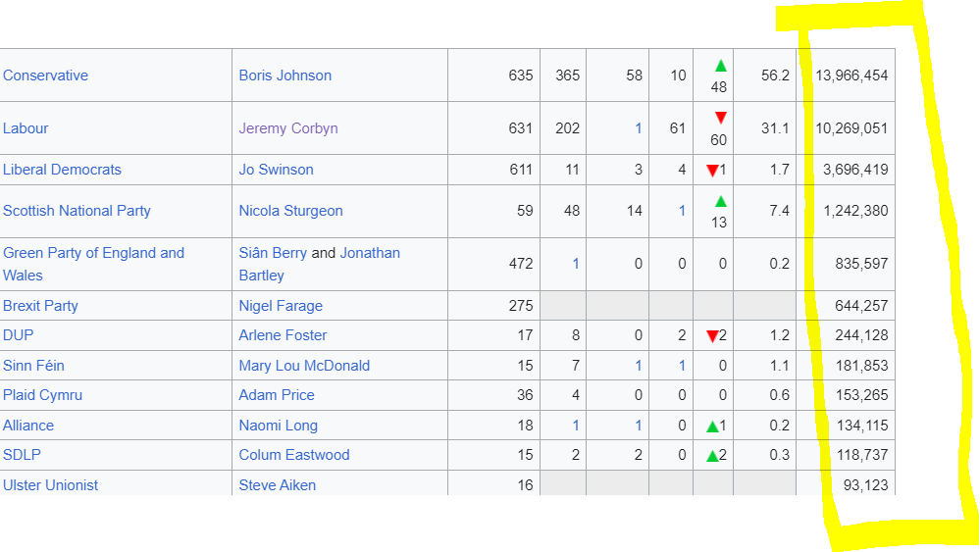Open the Plaid Cymru link
The height and width of the screenshot is (552, 980).
point(42,395)
